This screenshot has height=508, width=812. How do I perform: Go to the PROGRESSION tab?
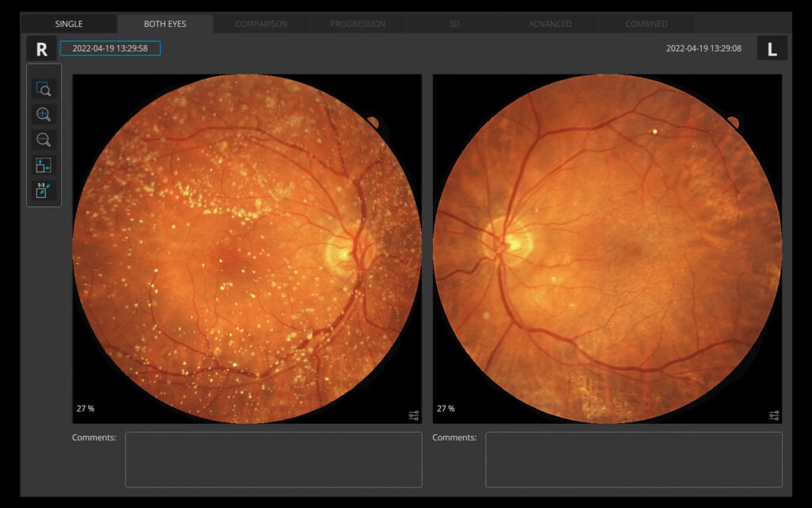tap(358, 24)
